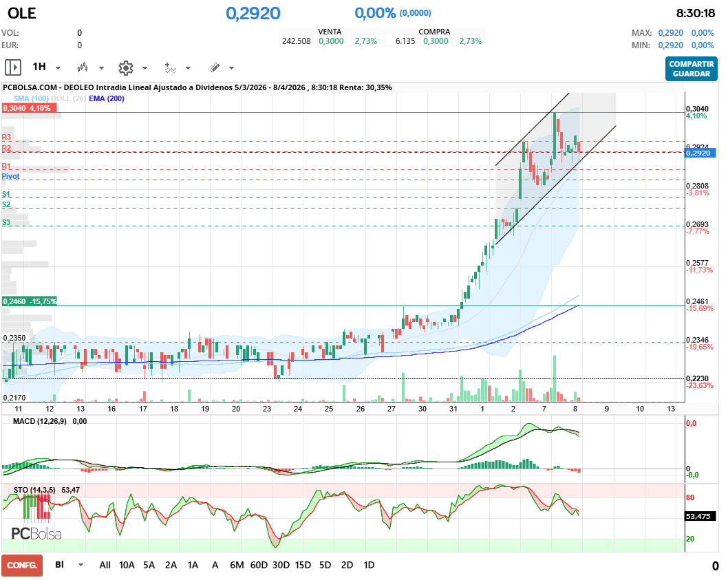728x580 pixels.
Task: Select the 1A time range
Action: [x=193, y=565]
